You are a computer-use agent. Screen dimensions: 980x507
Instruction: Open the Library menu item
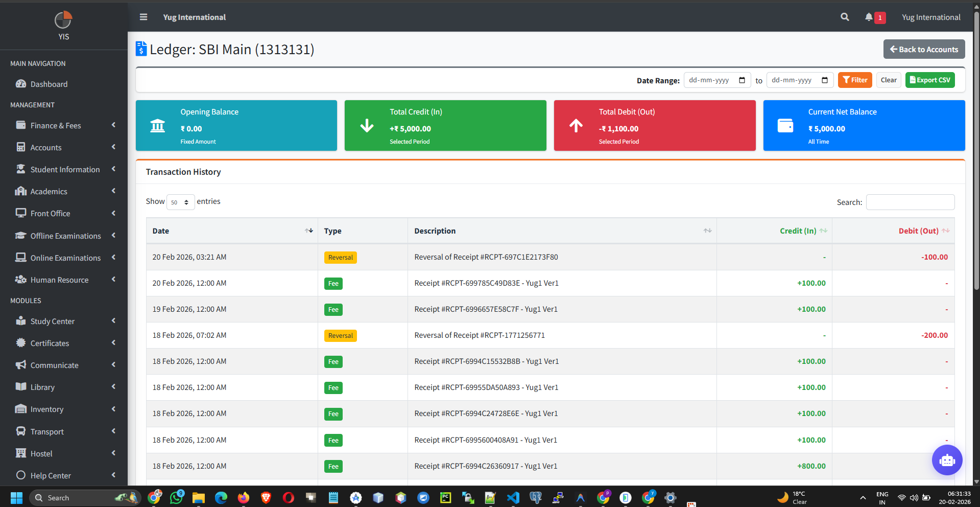42,387
